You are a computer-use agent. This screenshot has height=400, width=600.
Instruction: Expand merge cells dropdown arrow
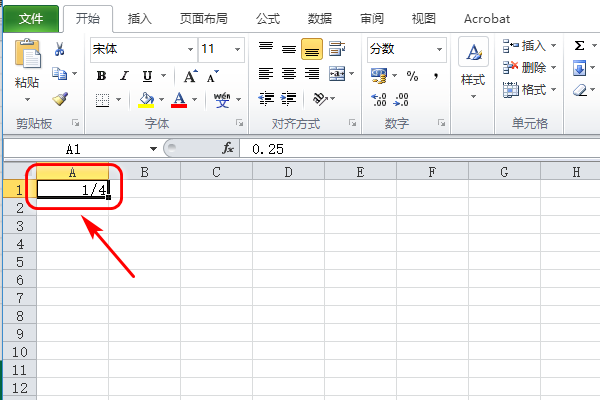351,73
